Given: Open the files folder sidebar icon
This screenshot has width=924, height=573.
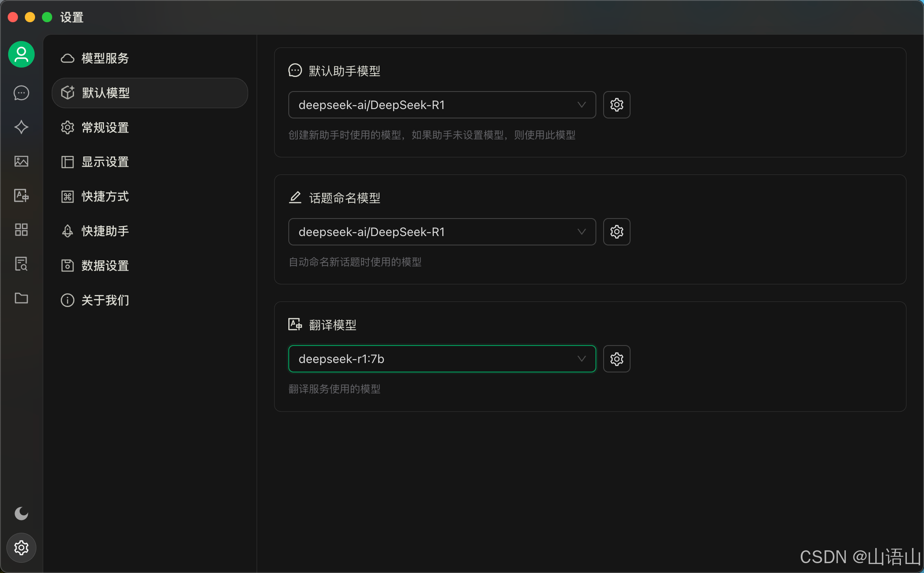Looking at the screenshot, I should [21, 298].
